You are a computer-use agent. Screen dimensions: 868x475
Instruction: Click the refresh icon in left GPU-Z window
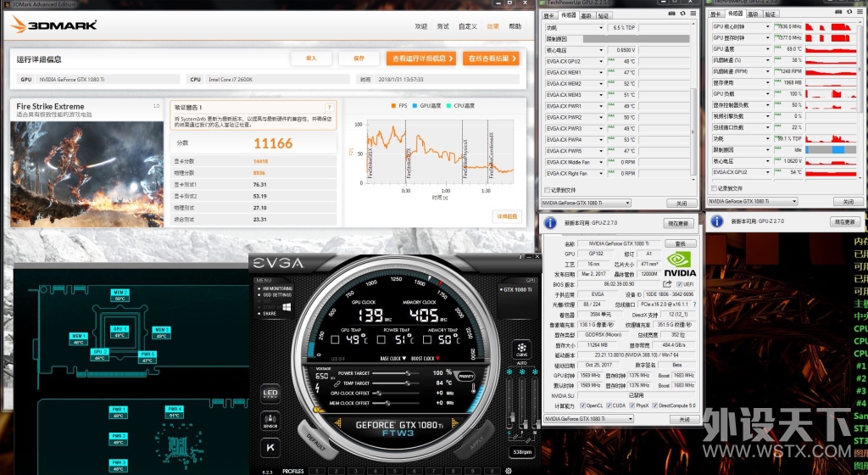pyautogui.click(x=682, y=14)
